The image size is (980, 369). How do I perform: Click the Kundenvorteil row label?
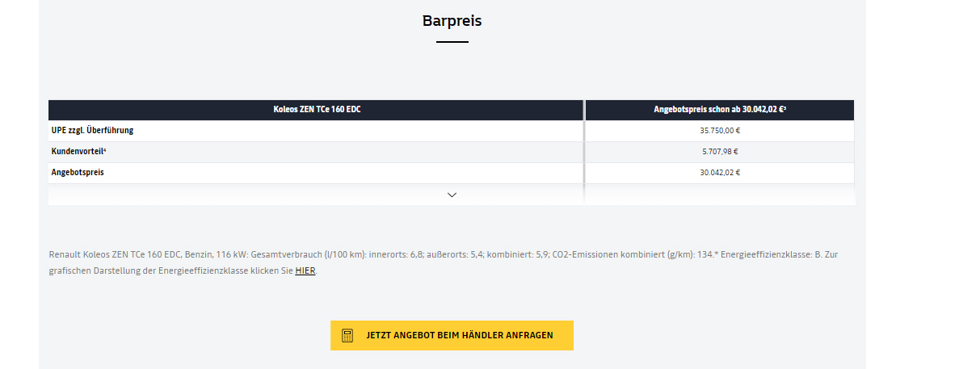(x=78, y=151)
